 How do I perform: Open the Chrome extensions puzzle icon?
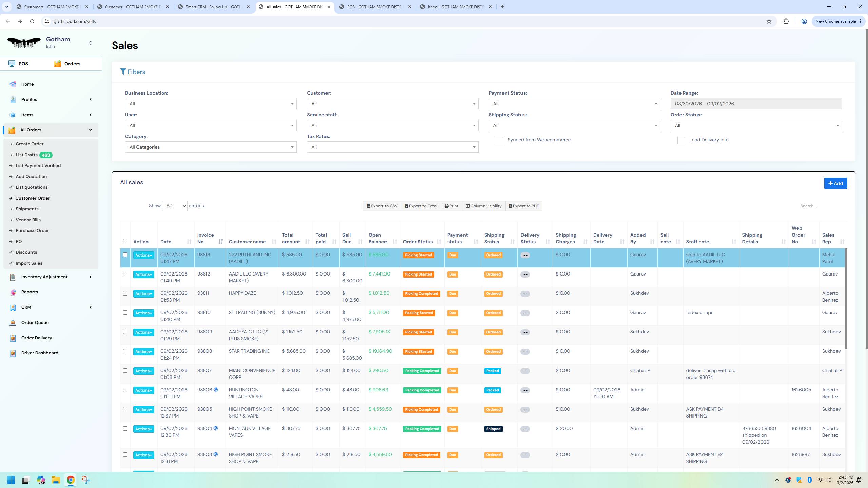[x=786, y=21]
